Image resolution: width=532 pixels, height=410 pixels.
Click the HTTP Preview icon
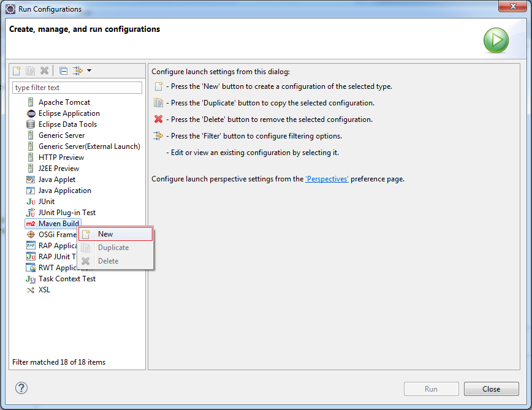(31, 158)
